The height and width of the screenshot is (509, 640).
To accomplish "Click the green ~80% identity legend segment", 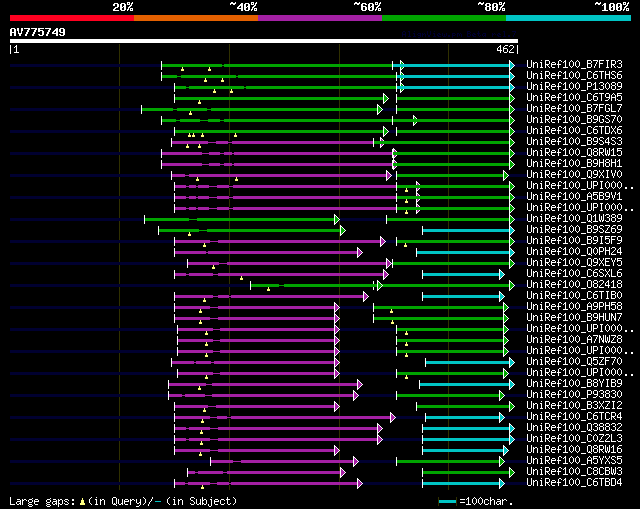I will (x=444, y=18).
